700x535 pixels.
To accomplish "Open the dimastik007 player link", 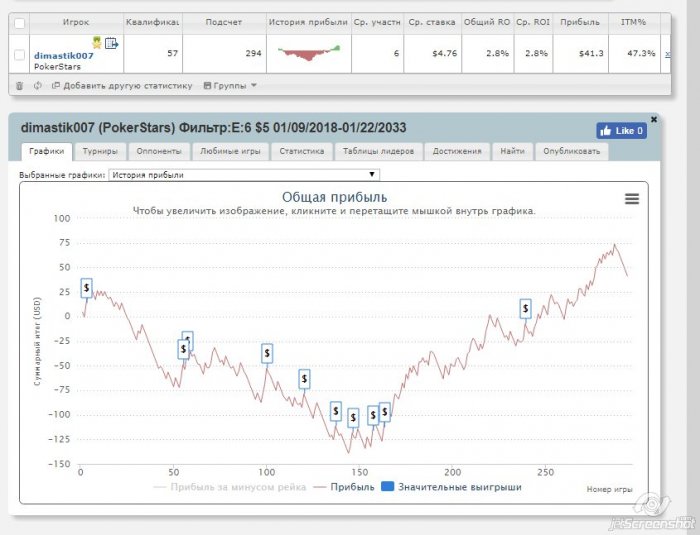I will (x=64, y=56).
